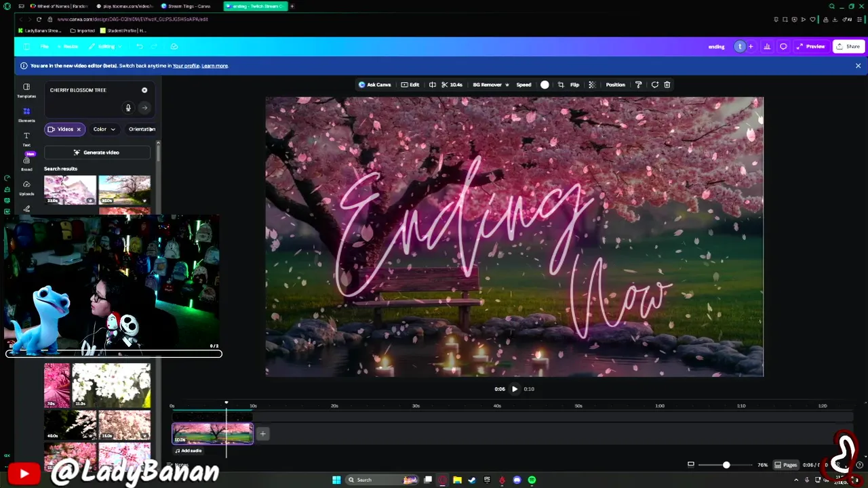Open the Elements panel in sidebar

26,115
